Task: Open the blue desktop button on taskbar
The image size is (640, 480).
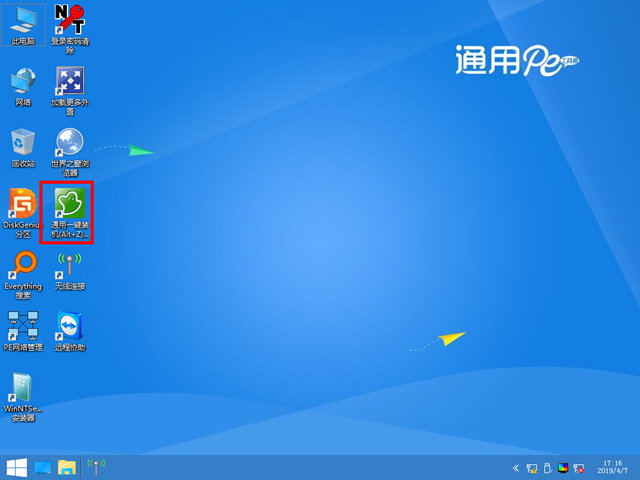Action: 43,467
